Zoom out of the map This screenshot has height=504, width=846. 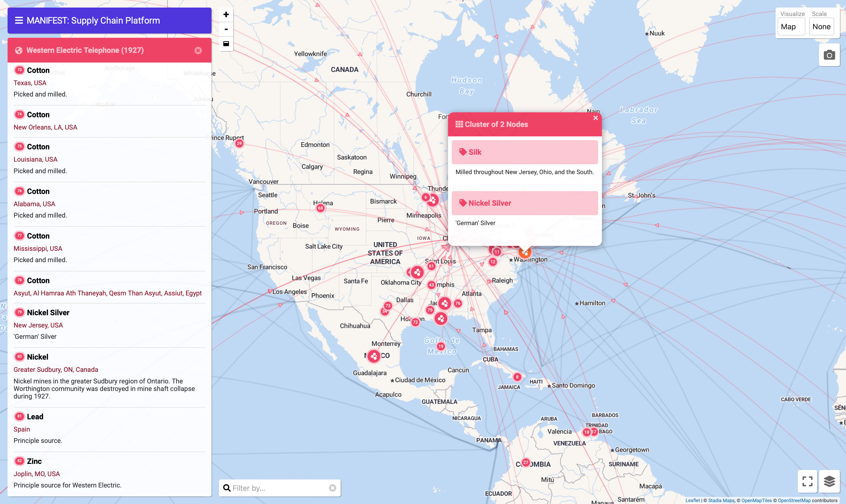[226, 29]
